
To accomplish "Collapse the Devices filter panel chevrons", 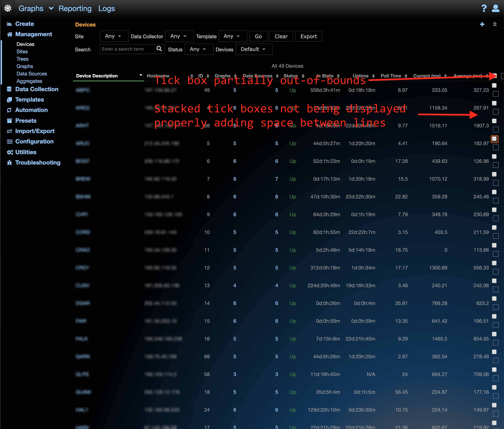I will (x=494, y=24).
